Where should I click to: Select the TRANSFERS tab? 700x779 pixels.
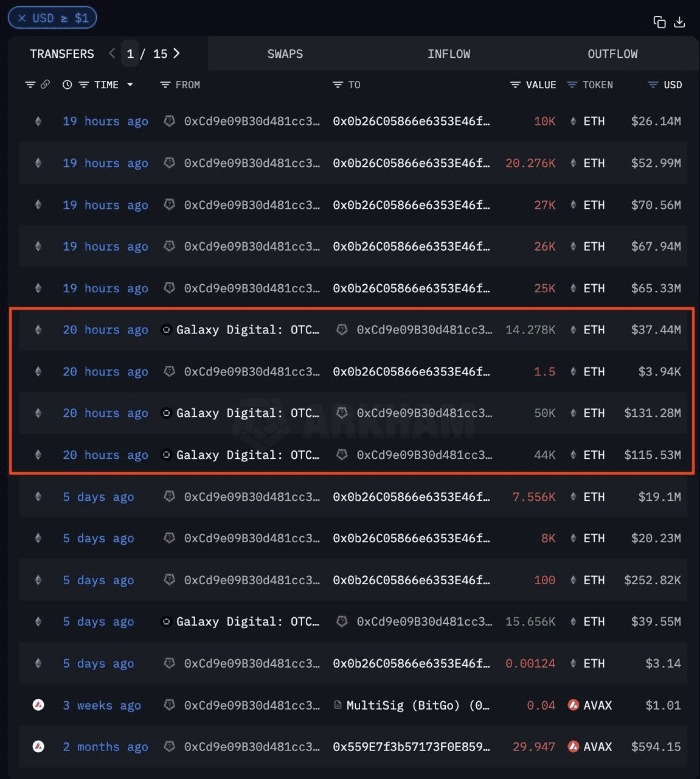coord(62,54)
